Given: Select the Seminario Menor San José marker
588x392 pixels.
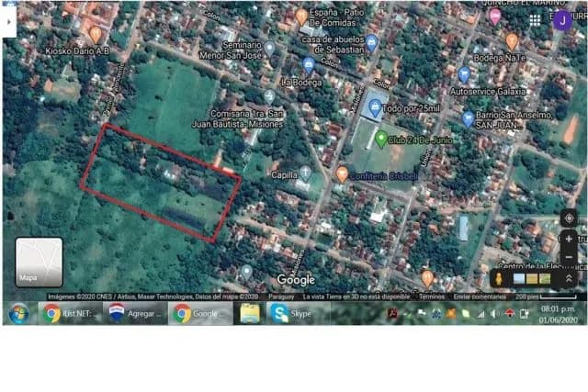Looking at the screenshot, I should (269, 49).
